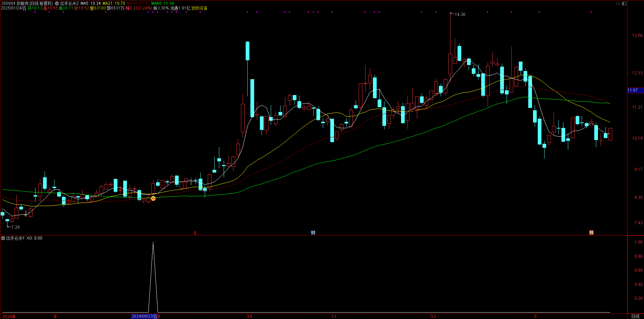Screen dimensions: 644x319
Task: Click the MA5: 10.34 label
Action: coord(91,3)
